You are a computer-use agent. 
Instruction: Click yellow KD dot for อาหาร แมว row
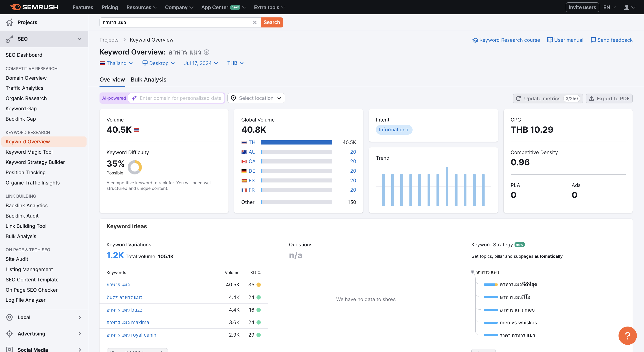tap(258, 285)
